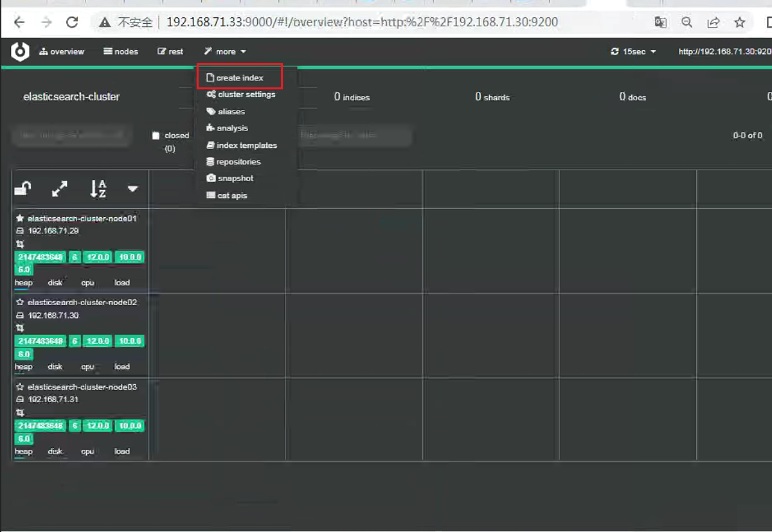Go to the nodes page
This screenshot has height=532, width=772.
coord(121,51)
